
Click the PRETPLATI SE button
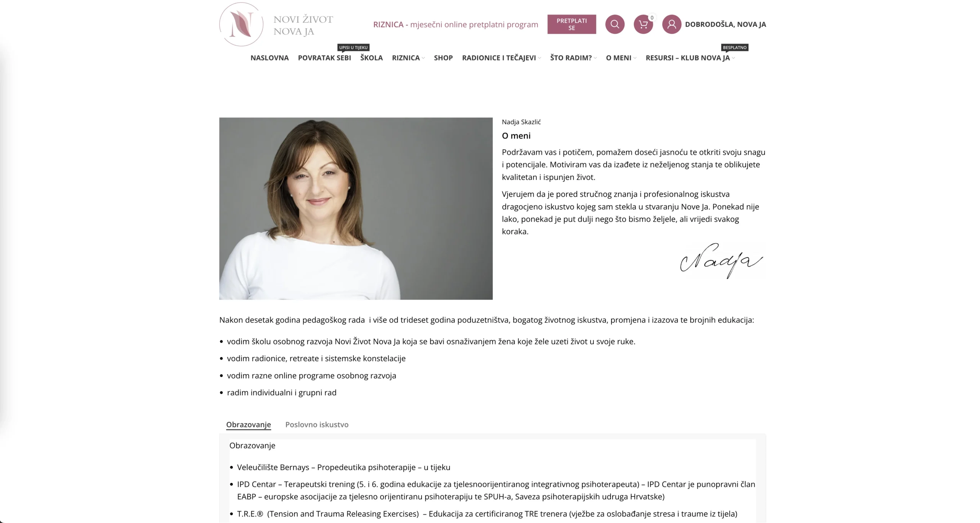coord(572,24)
